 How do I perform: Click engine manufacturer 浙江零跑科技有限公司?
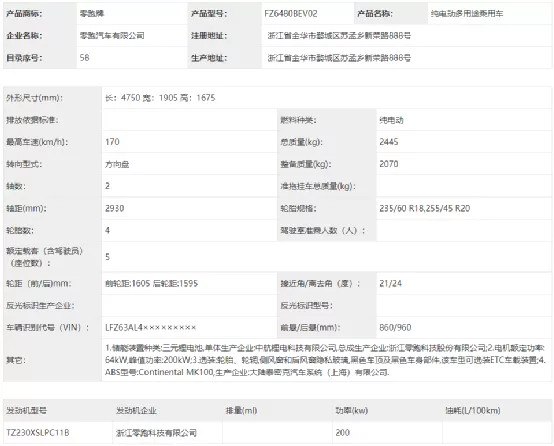156,433
